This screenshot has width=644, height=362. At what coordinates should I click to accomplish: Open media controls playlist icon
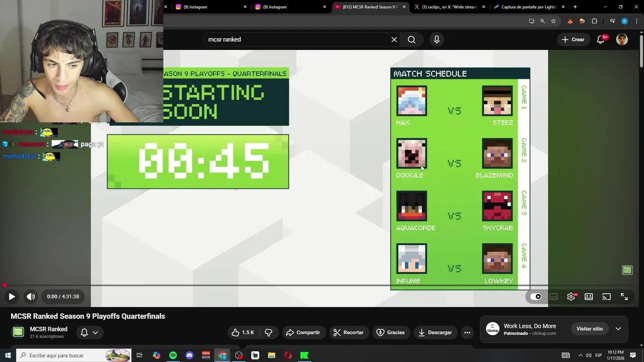click(612, 21)
